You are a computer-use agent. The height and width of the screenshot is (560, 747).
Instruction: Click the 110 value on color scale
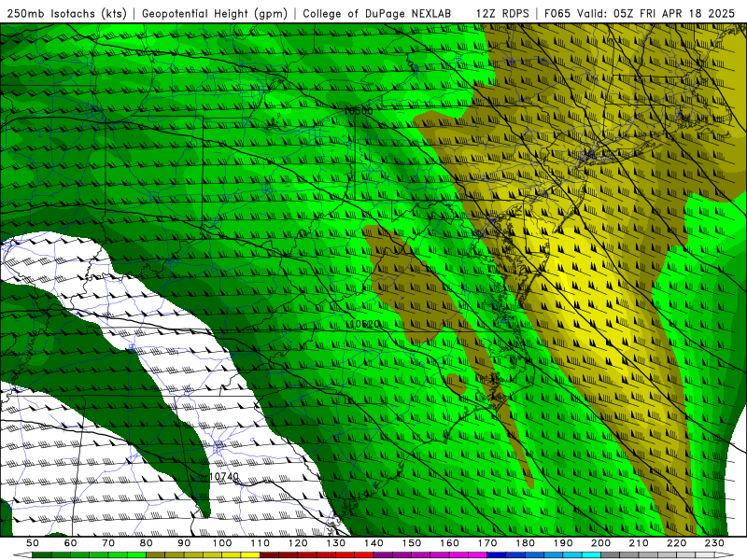pos(261,543)
